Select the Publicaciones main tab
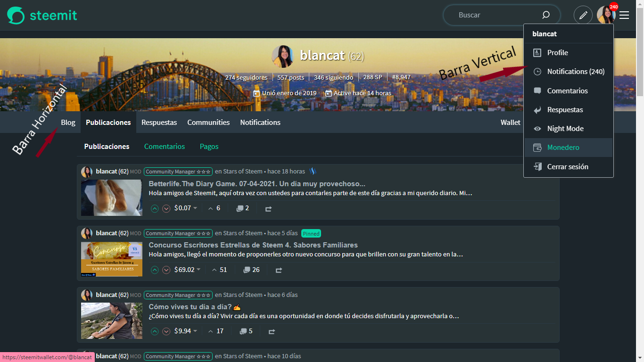The image size is (644, 362). click(108, 123)
